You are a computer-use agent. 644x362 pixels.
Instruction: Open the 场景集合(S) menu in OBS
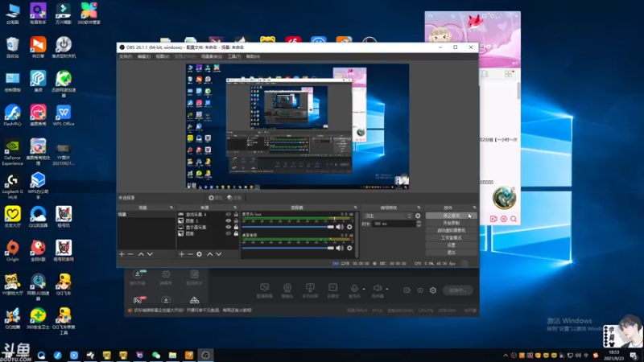point(212,56)
